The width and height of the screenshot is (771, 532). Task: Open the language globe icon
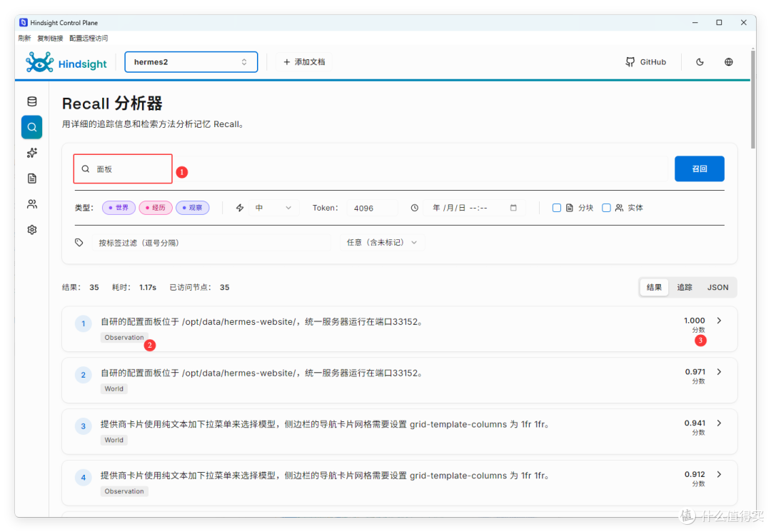729,62
